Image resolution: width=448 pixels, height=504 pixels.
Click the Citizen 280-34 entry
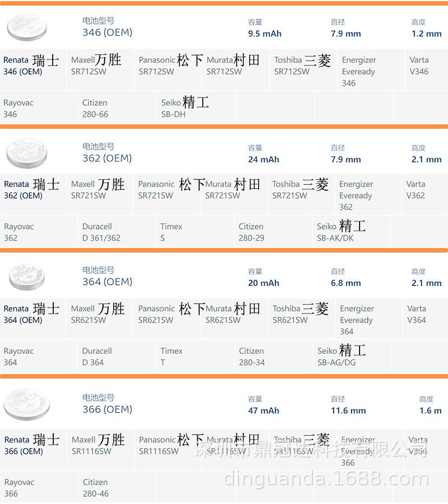click(x=273, y=356)
